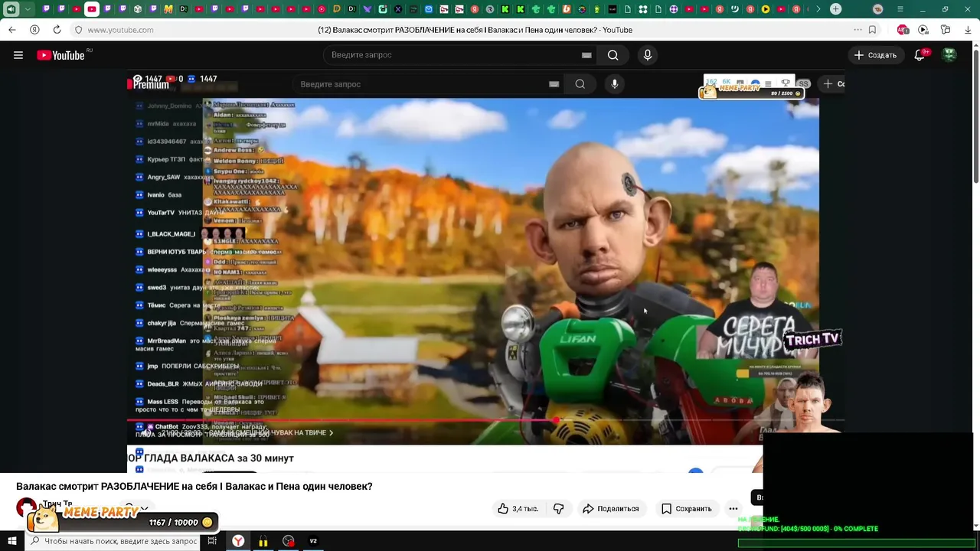Image resolution: width=980 pixels, height=551 pixels.
Task: Like the video, 3,4 тыс.
Action: point(518,508)
